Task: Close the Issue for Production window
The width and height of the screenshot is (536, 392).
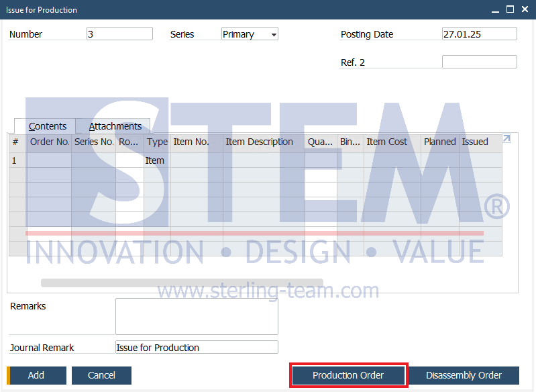Action: point(525,9)
